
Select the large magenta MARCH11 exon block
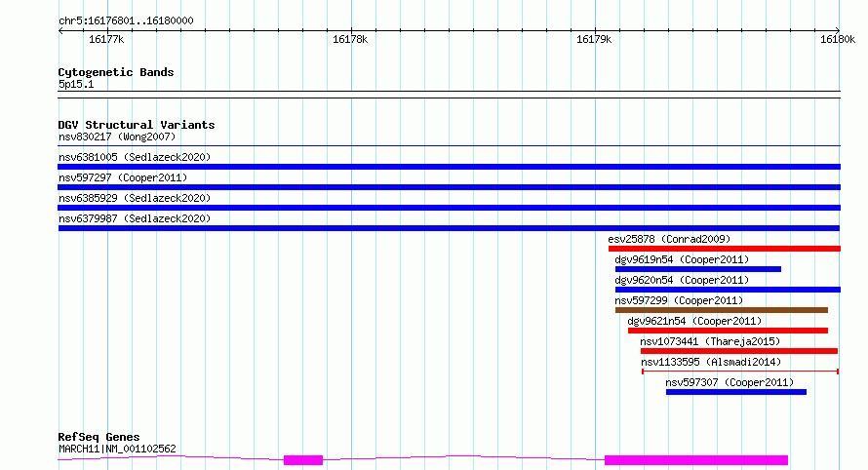[x=696, y=460]
